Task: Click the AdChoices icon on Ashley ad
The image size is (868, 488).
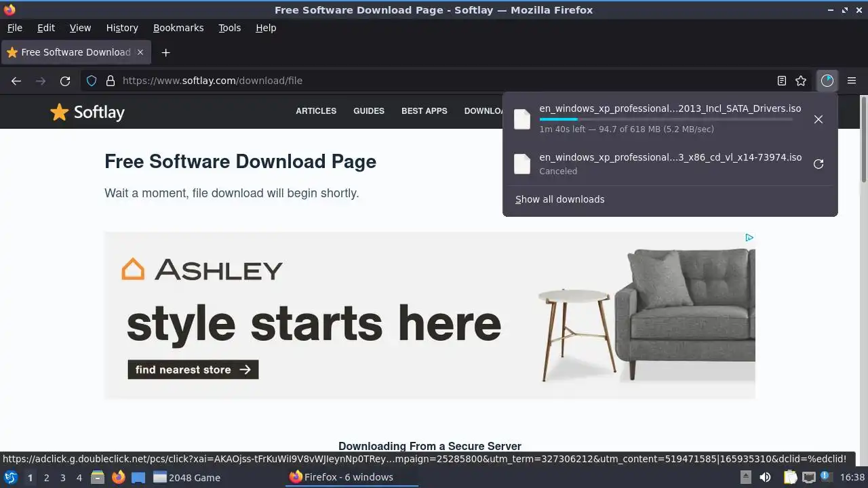Action: coord(749,237)
